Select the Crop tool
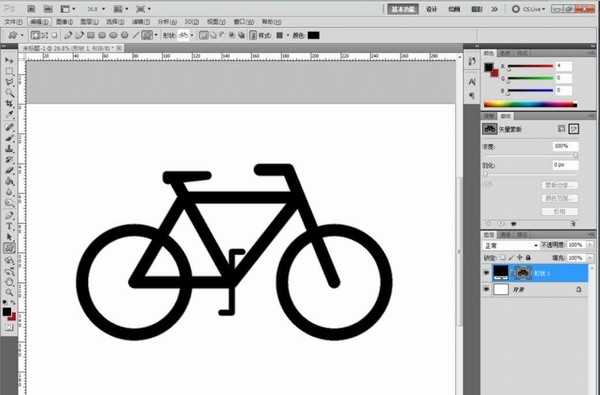600x395 pixels. tap(9, 103)
